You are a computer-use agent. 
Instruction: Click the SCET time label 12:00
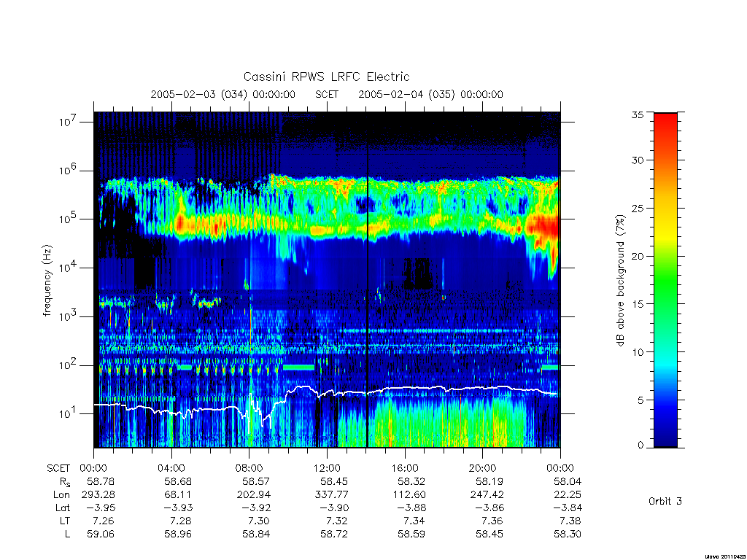click(x=327, y=468)
